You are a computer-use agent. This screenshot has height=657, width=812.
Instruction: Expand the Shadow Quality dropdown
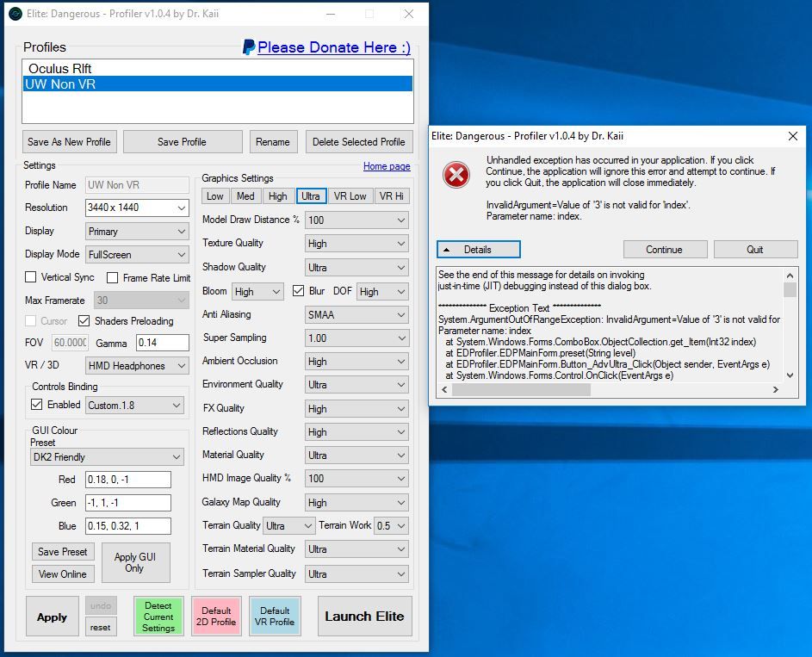tap(356, 268)
